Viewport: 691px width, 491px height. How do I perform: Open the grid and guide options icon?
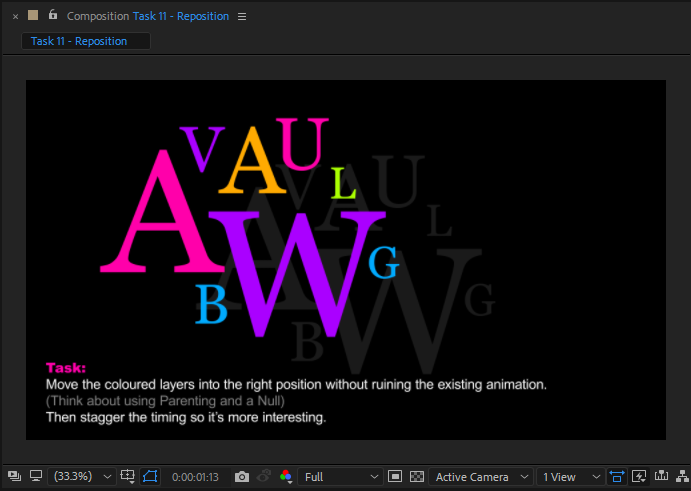127,476
